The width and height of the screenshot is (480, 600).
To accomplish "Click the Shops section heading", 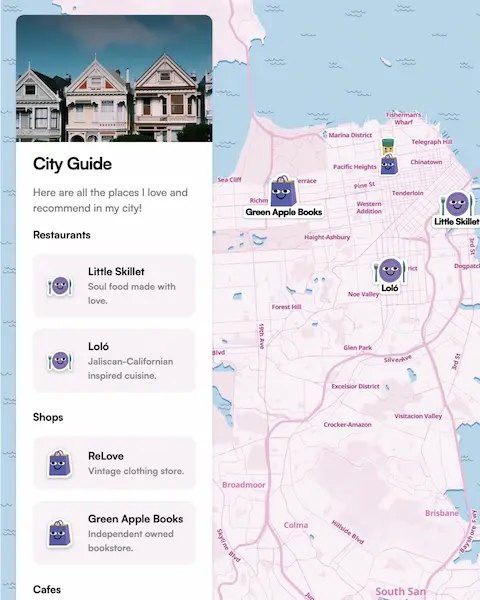I will [48, 417].
